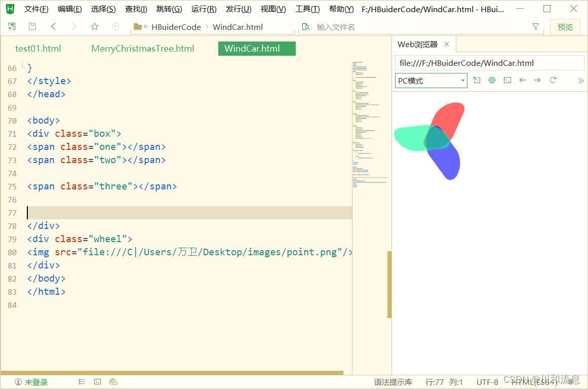This screenshot has width=588, height=389.
Task: Toggle the outline list icon in status bar
Action: tap(82, 382)
